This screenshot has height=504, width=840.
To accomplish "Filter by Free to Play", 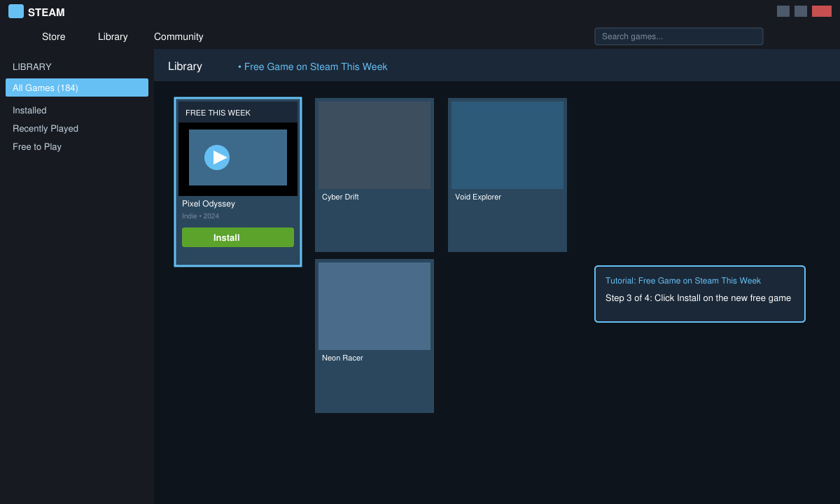I will pos(37,147).
